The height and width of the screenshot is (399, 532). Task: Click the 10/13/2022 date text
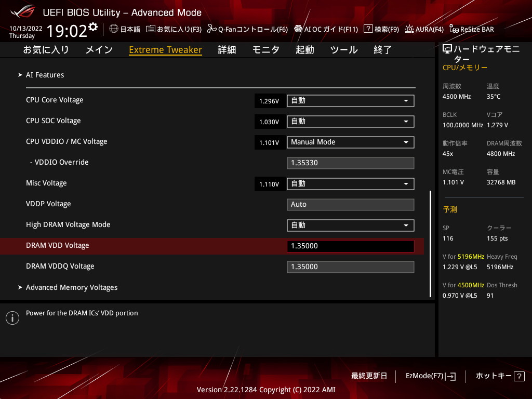[26, 29]
